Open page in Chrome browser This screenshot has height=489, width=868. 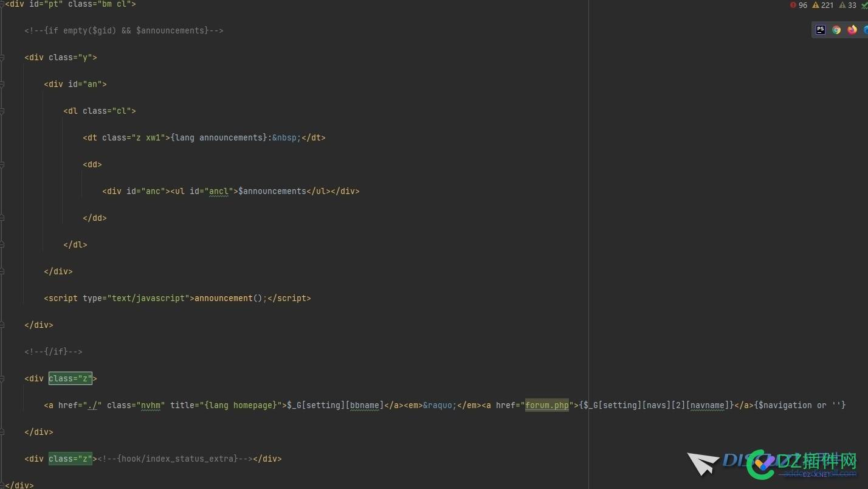pyautogui.click(x=836, y=30)
